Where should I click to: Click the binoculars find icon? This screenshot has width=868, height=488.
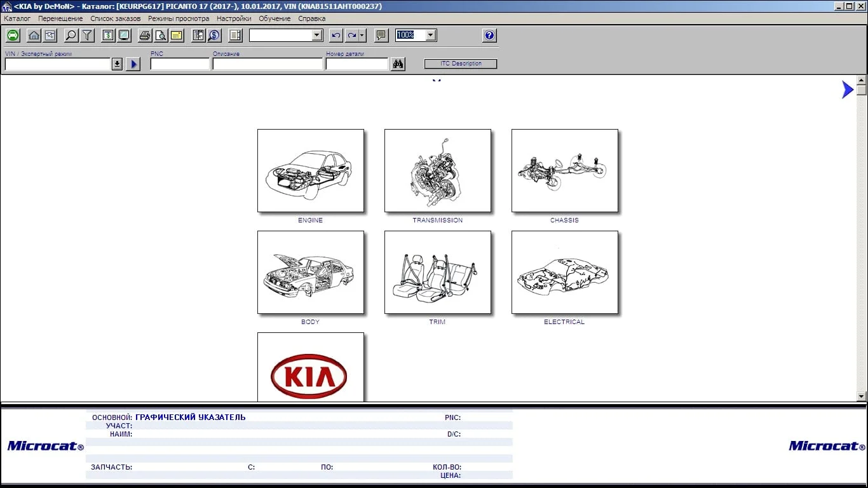[x=398, y=64]
